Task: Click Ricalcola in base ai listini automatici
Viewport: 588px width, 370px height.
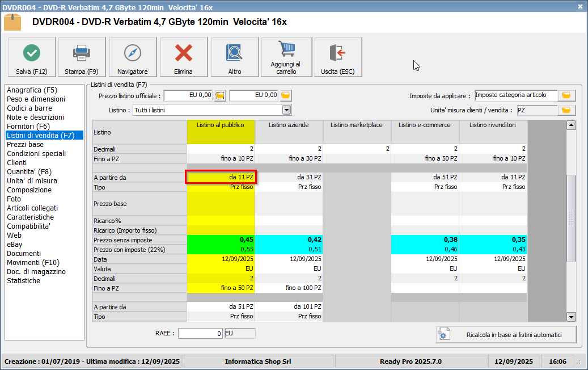Action: tap(506, 335)
